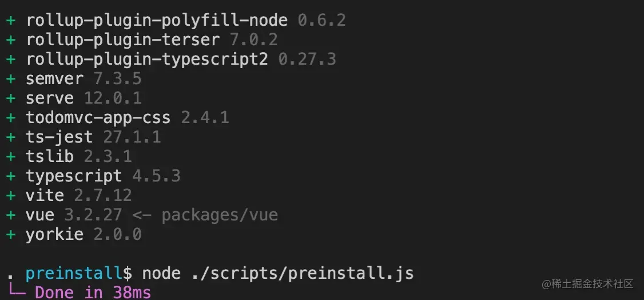This screenshot has height=300, width=644.
Task: Click version number 2.7.12 beside vite
Action: click(x=103, y=195)
